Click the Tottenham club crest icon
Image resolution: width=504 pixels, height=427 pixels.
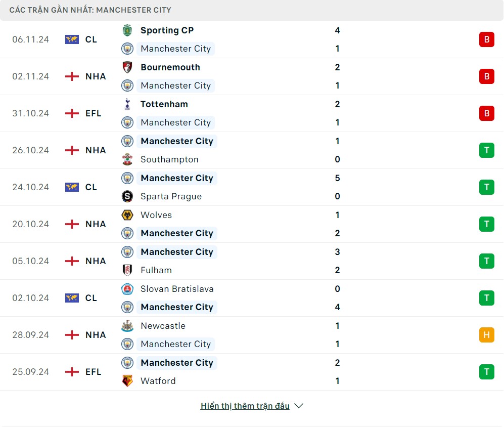click(127, 104)
